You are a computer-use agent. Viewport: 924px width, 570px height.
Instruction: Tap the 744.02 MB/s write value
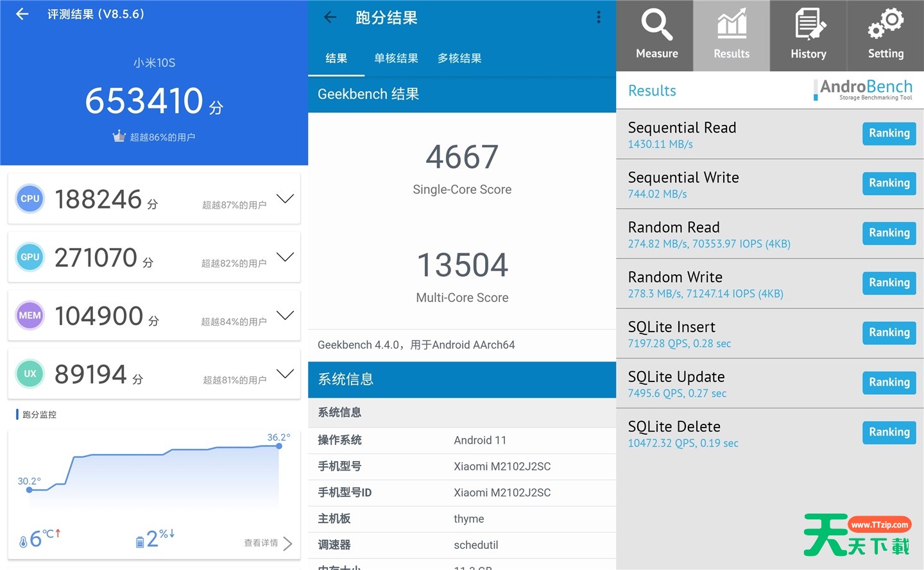click(657, 194)
